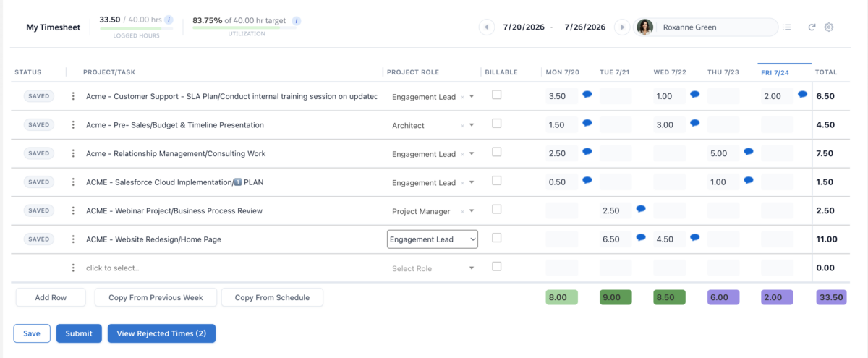Screen dimensions: 868x358
Task: Toggle billable for Pre-Sales Budget row
Action: (x=496, y=124)
